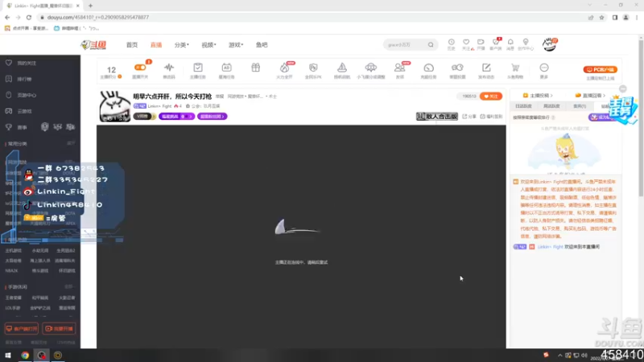Click the user avatar in header

[x=550, y=44]
